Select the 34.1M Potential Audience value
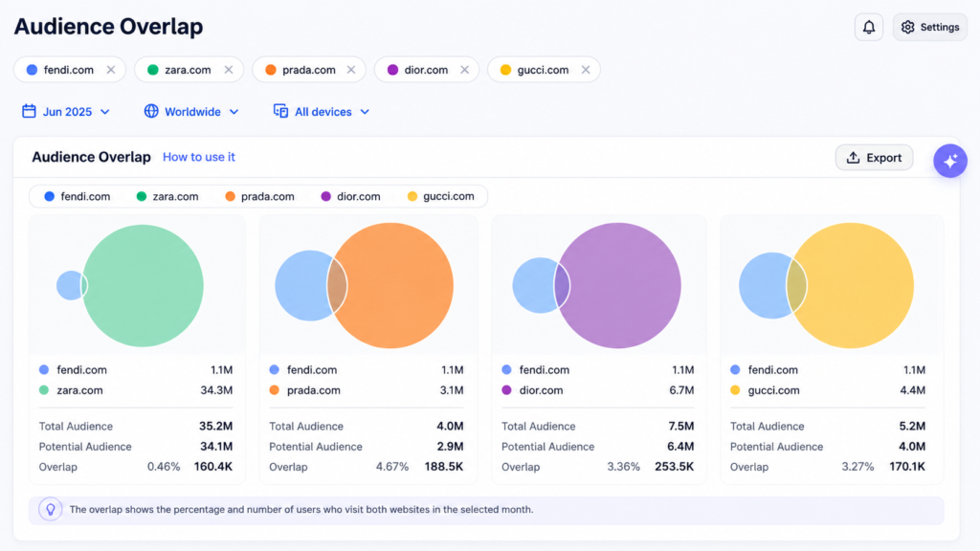Image resolution: width=980 pixels, height=551 pixels. coord(216,447)
